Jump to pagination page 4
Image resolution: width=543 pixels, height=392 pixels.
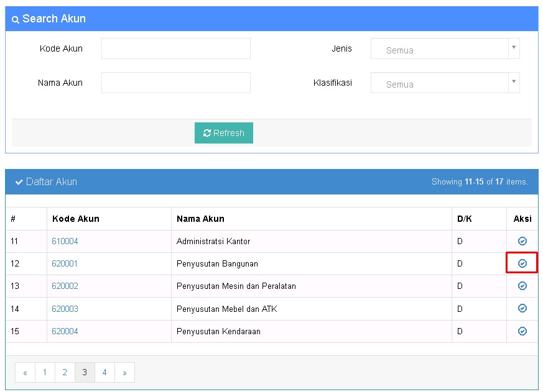coord(104,373)
